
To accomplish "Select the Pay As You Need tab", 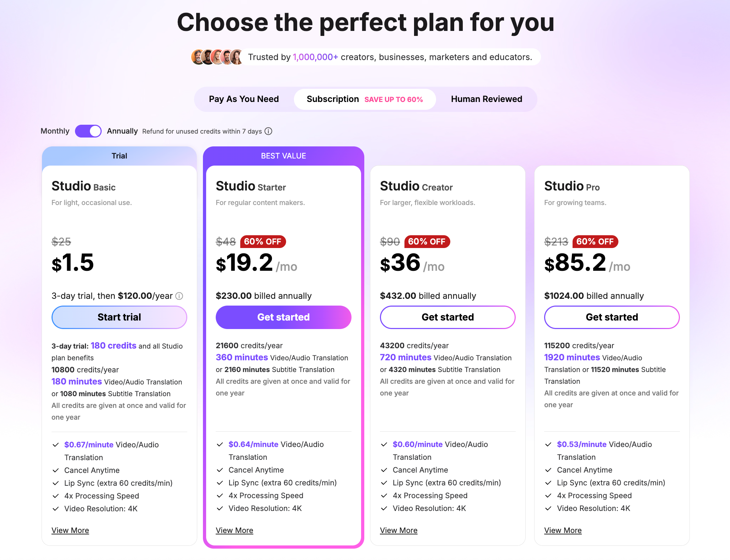I will coord(244,99).
